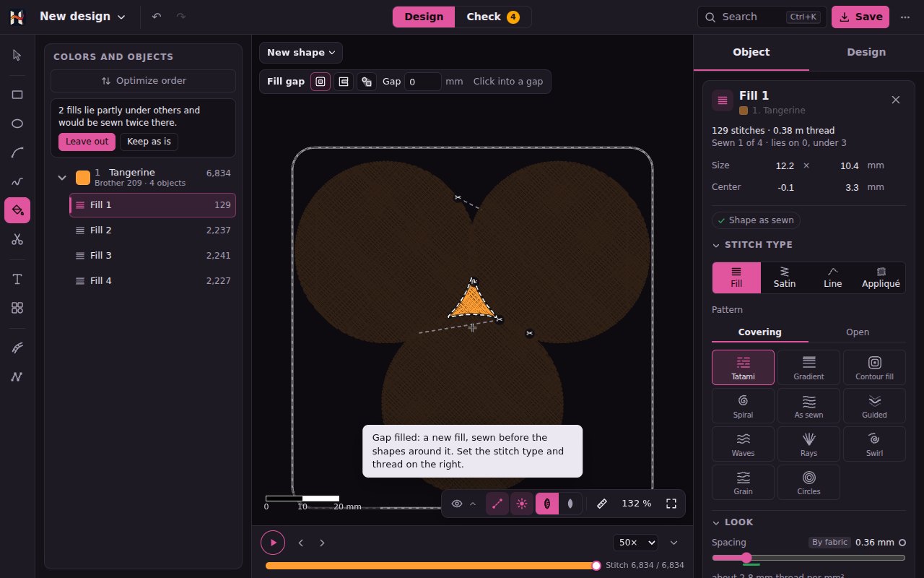Click the Optimize order button
This screenshot has height=578, width=924.
coord(143,81)
